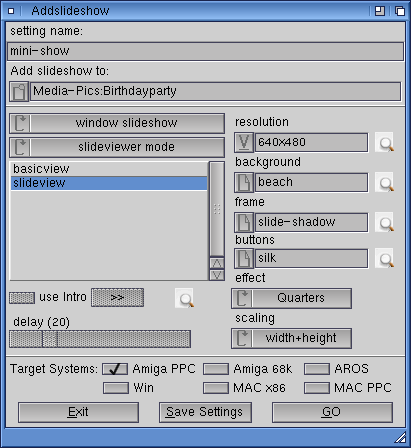
Task: Open file chooser icon for buttons field
Action: pos(244,258)
